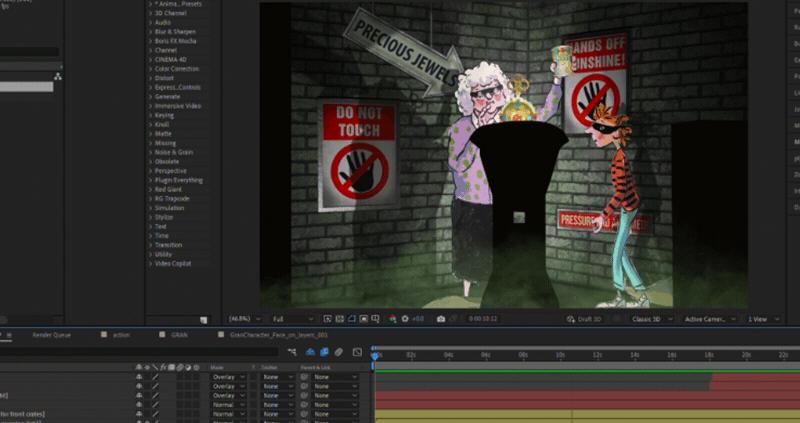This screenshot has width=800, height=423.
Task: Click the frame blending icon in timeline
Action: (325, 353)
